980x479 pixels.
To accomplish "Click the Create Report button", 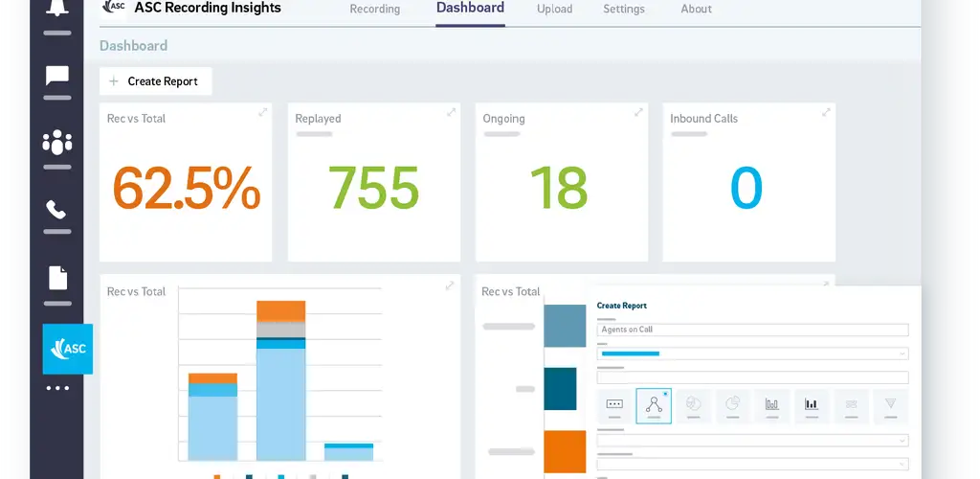I will point(155,81).
